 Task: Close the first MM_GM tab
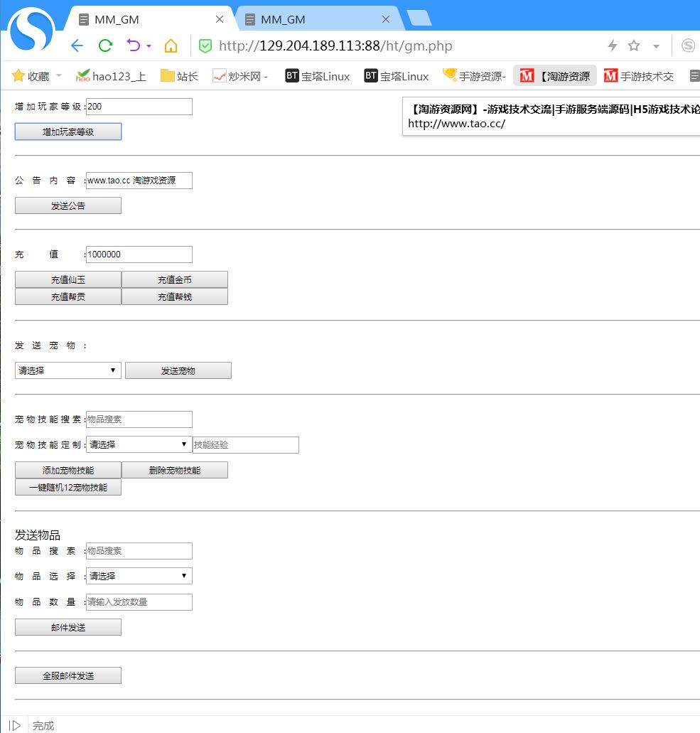[220, 19]
